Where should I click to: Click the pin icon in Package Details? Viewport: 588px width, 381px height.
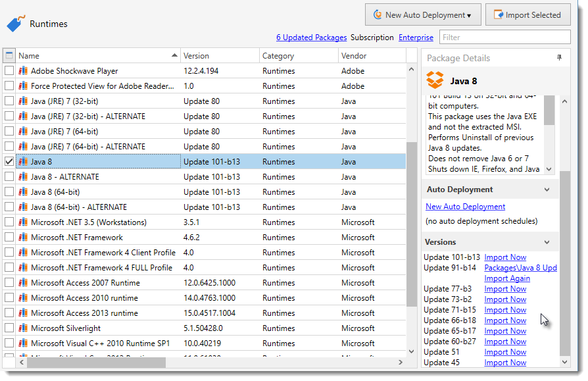[x=559, y=58]
